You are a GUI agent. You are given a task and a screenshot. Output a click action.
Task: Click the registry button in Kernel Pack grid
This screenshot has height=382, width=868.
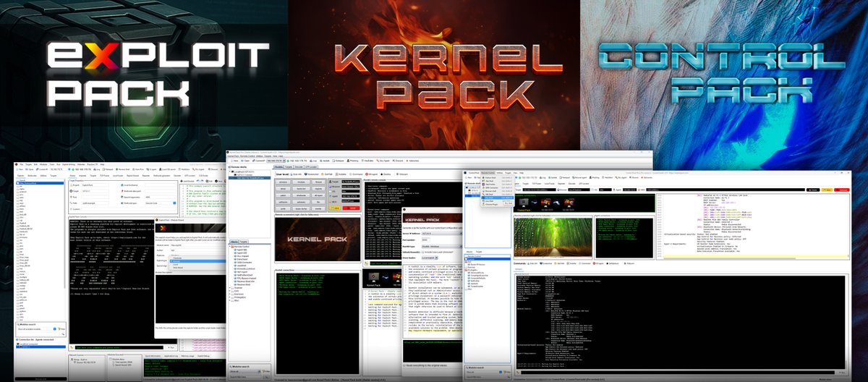click(318, 189)
